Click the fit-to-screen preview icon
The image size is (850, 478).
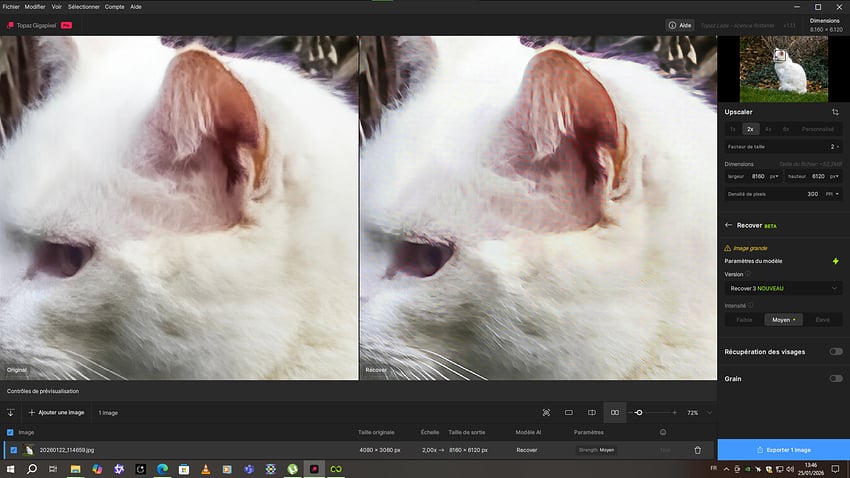[x=546, y=412]
